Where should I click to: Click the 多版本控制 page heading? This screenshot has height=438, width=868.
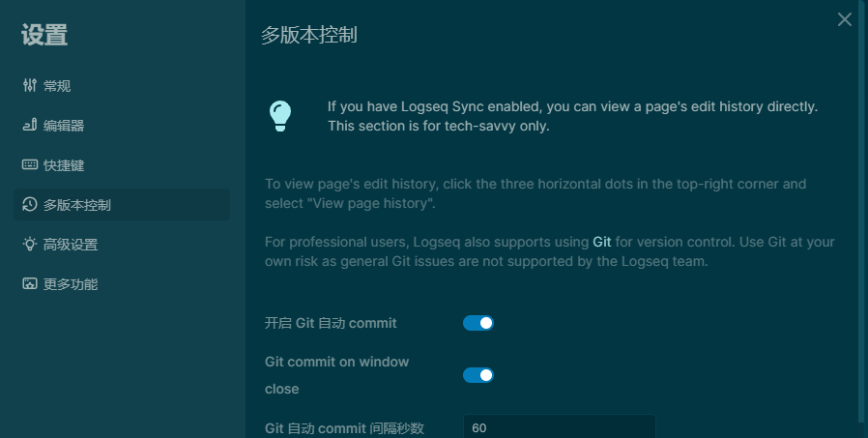tap(309, 36)
